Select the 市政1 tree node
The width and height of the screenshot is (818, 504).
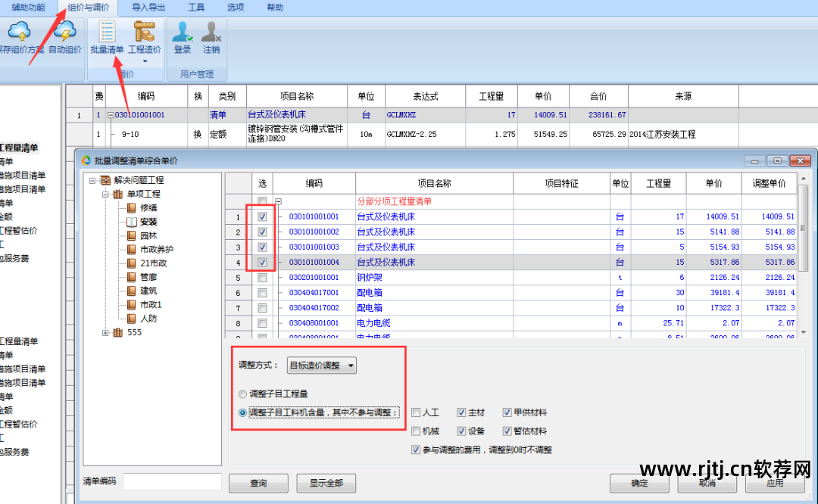151,305
